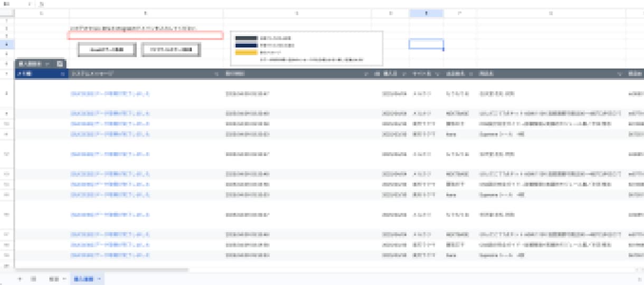Open the Name Box dropdown arrow
Screen dimensions: 644x285
[30, 3]
